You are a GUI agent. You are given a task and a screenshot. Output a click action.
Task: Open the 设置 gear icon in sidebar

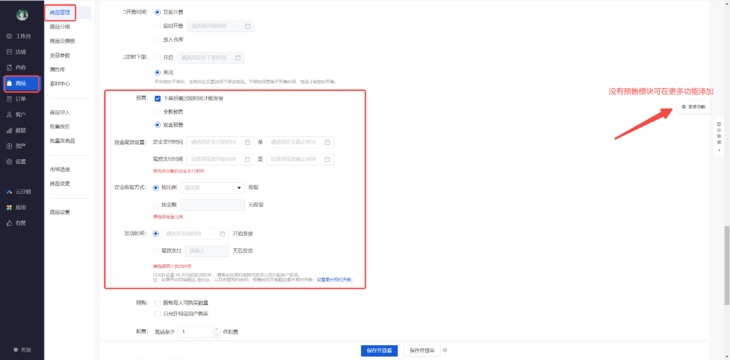(9, 162)
